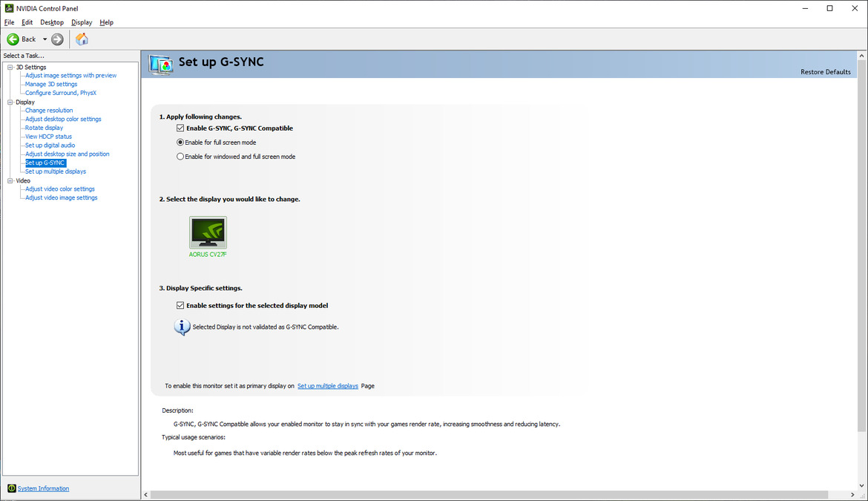
Task: Toggle Enable settings for selected display model
Action: (x=180, y=306)
